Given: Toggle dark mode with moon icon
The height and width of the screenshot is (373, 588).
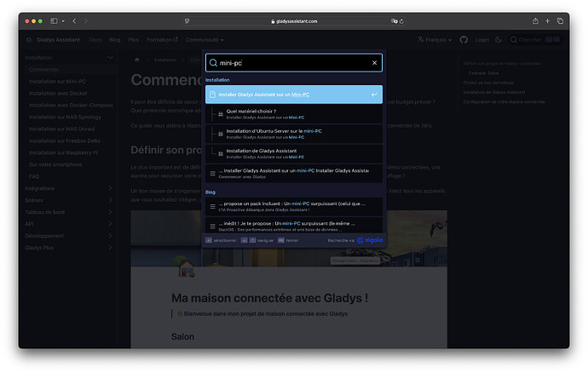Looking at the screenshot, I should tap(499, 39).
